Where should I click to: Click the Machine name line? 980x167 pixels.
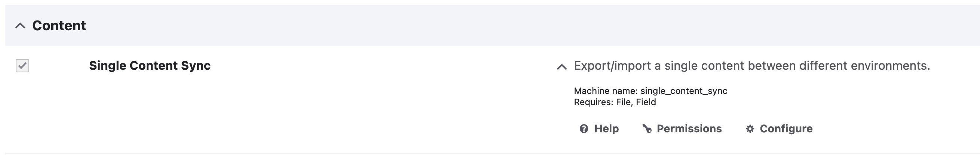(650, 91)
